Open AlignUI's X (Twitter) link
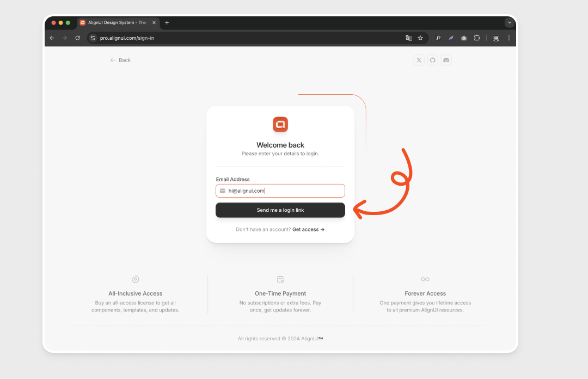Image resolution: width=588 pixels, height=379 pixels. (419, 60)
